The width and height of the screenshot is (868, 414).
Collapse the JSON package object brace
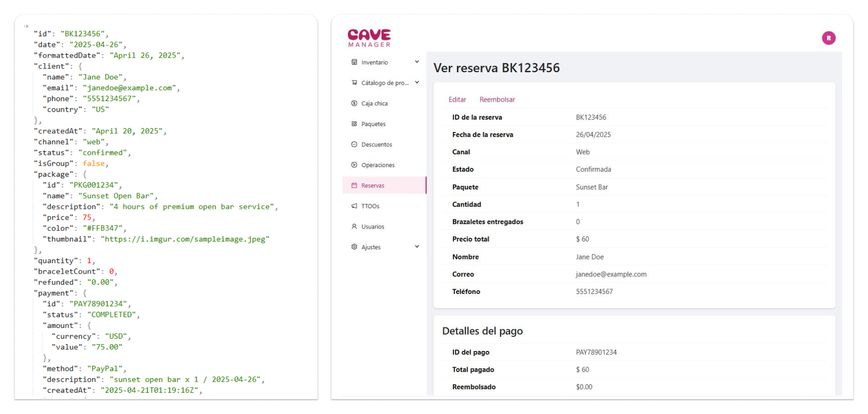tap(85, 174)
